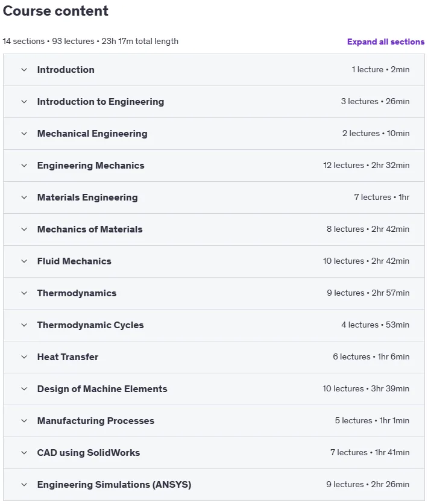Click chevron beside Mechanics of Materials
This screenshot has width=428, height=504.
tap(24, 229)
